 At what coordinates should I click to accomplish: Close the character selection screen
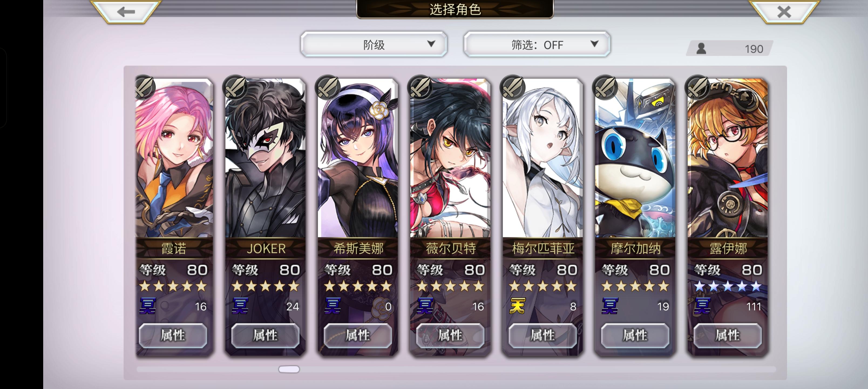pyautogui.click(x=784, y=11)
